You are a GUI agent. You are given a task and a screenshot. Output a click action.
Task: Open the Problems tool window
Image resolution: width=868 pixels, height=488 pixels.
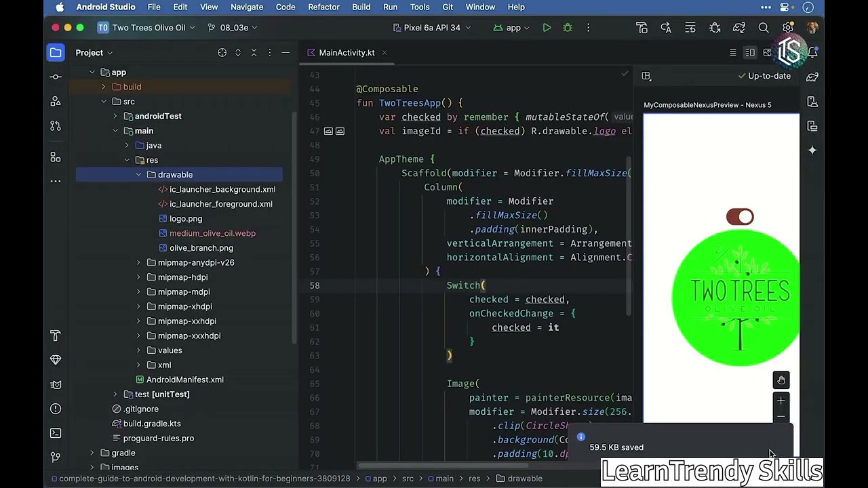click(x=56, y=409)
